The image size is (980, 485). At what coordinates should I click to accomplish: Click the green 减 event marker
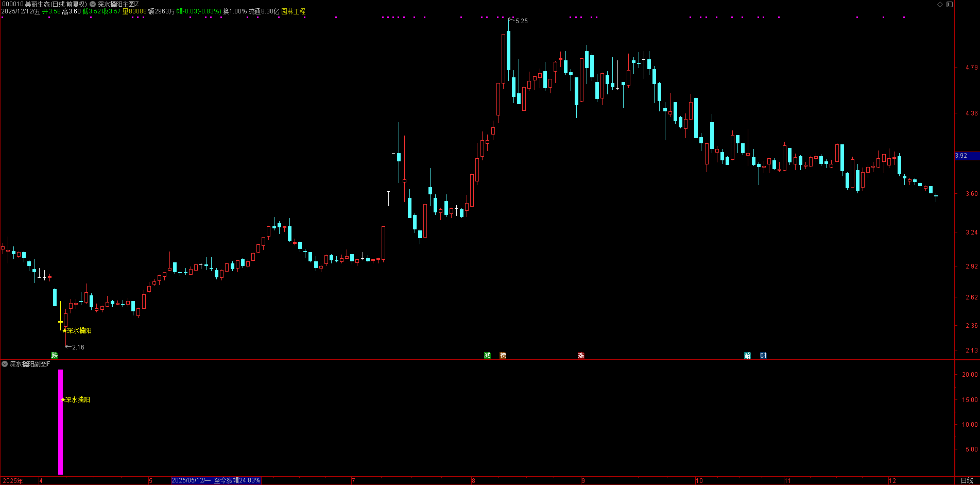click(487, 355)
